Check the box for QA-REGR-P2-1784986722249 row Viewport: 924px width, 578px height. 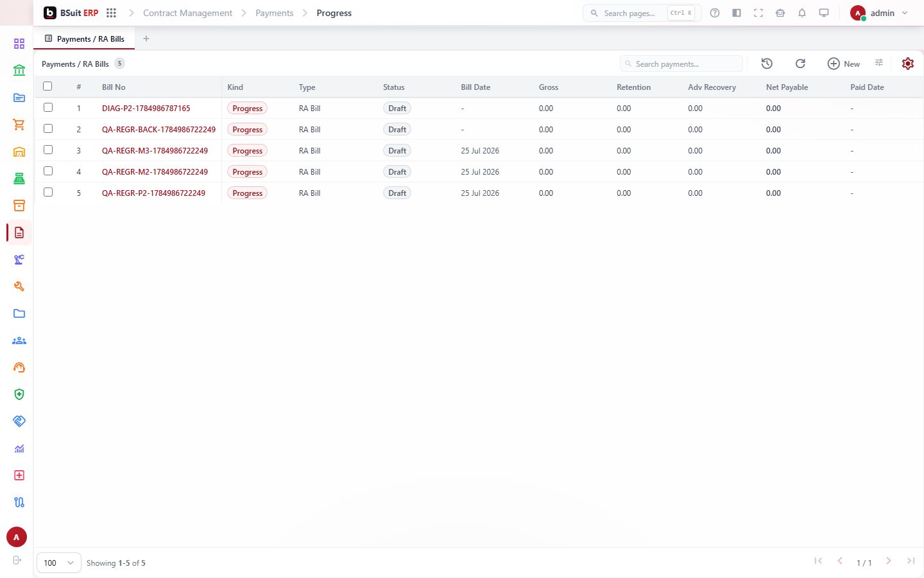point(48,192)
